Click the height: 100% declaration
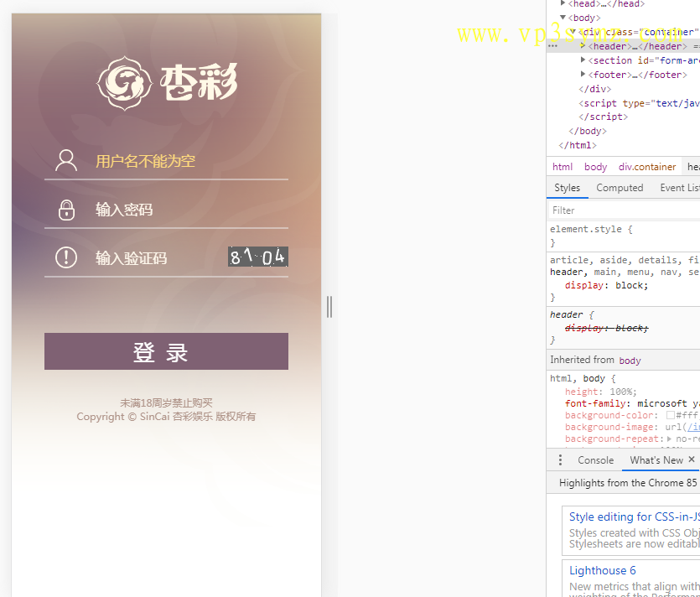The width and height of the screenshot is (700, 597). click(x=601, y=392)
